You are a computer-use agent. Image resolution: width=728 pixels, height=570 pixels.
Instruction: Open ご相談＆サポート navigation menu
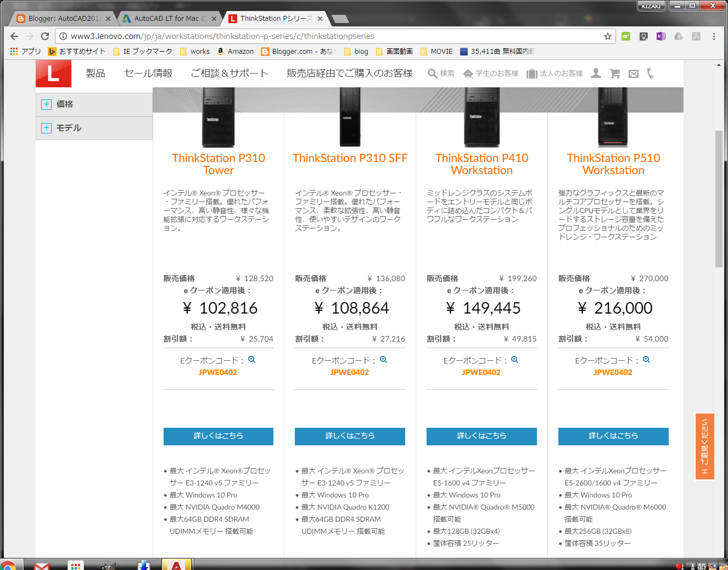229,74
